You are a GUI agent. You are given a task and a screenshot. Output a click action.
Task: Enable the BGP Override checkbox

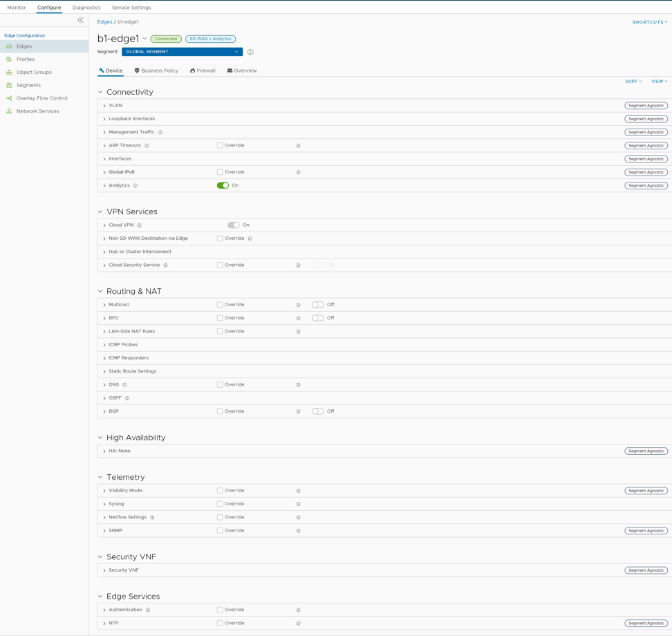coord(220,411)
